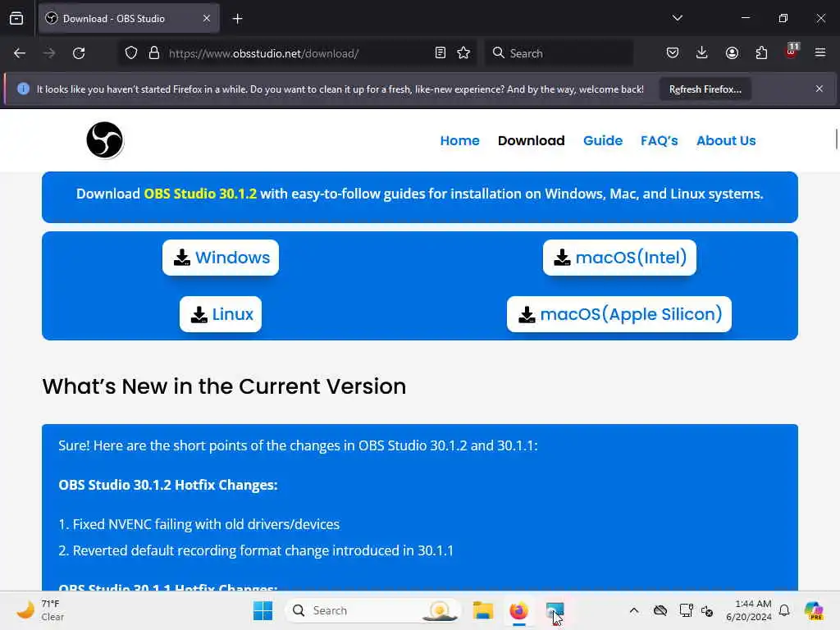
Task: Open the tracking protection shield icon
Action: pyautogui.click(x=131, y=53)
